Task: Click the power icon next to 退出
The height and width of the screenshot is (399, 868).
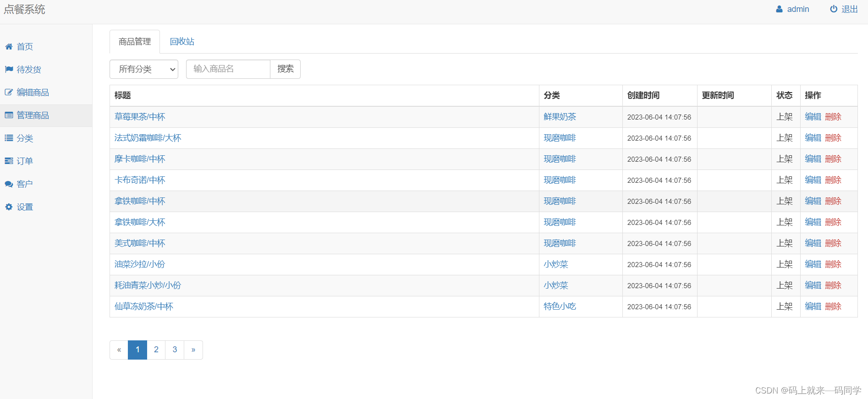Action: (834, 9)
